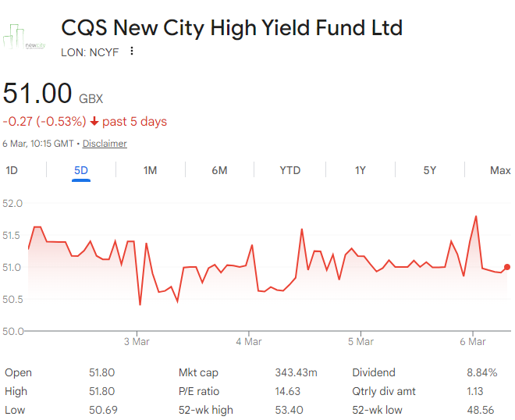Select the YTD range tab
This screenshot has width=515, height=420.
[x=290, y=170]
